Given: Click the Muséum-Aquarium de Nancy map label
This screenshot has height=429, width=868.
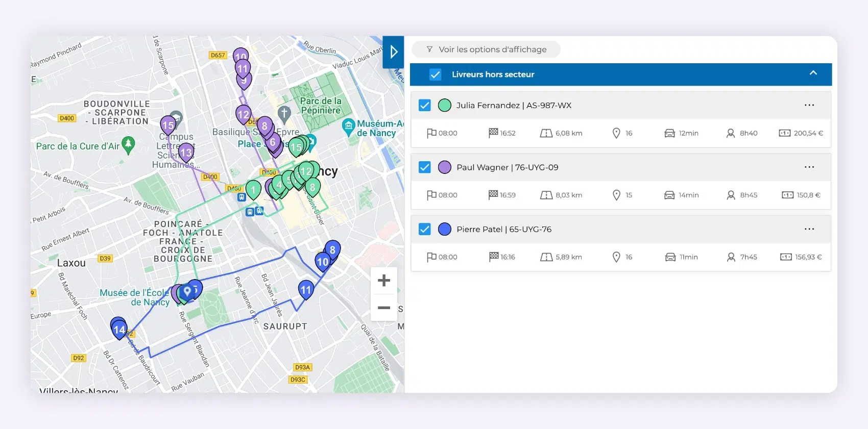Looking at the screenshot, I should tap(381, 128).
